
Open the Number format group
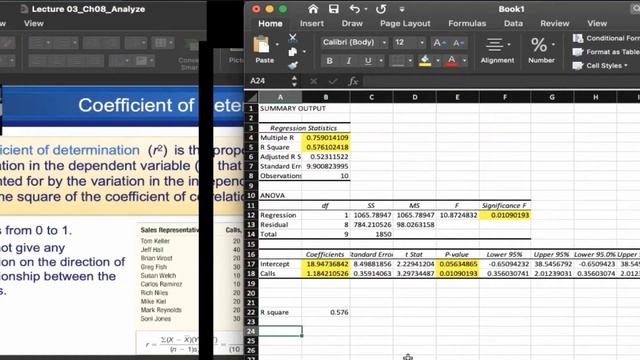(541, 50)
